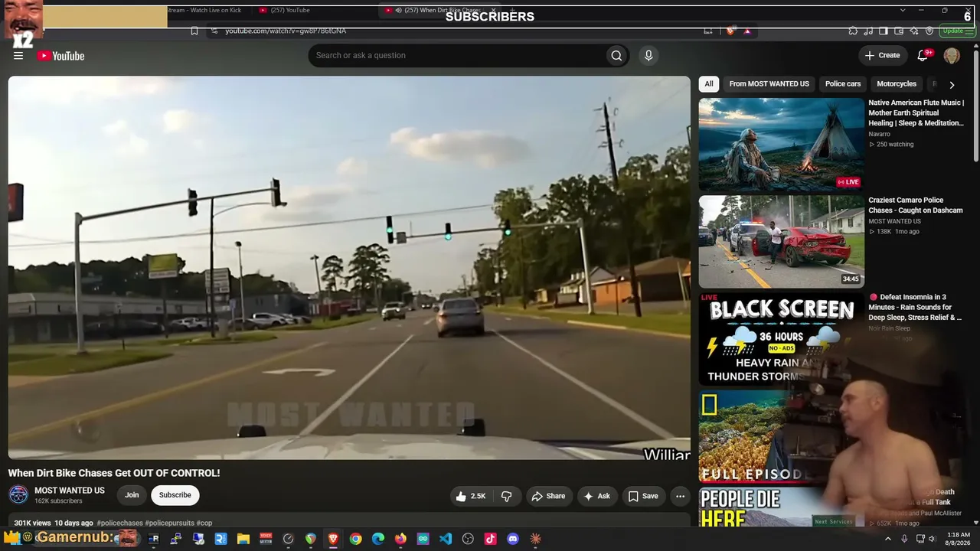Open the MOST WANTED US channel avatar
The width and height of the screenshot is (980, 551).
point(18,495)
